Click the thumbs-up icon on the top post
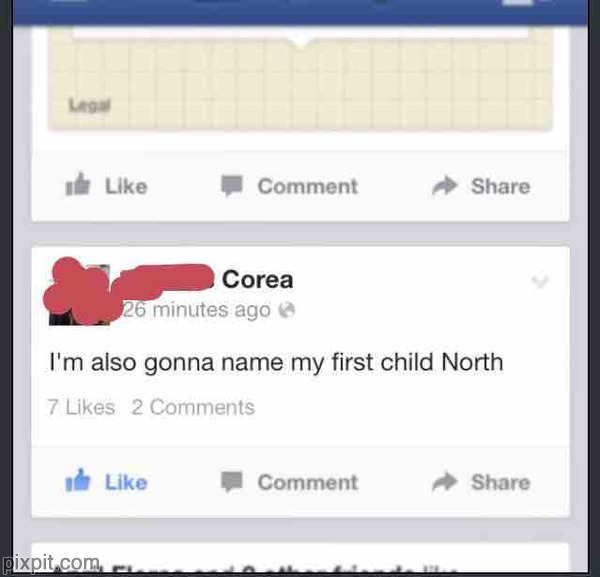This screenshot has height=577, width=600. tap(78, 184)
